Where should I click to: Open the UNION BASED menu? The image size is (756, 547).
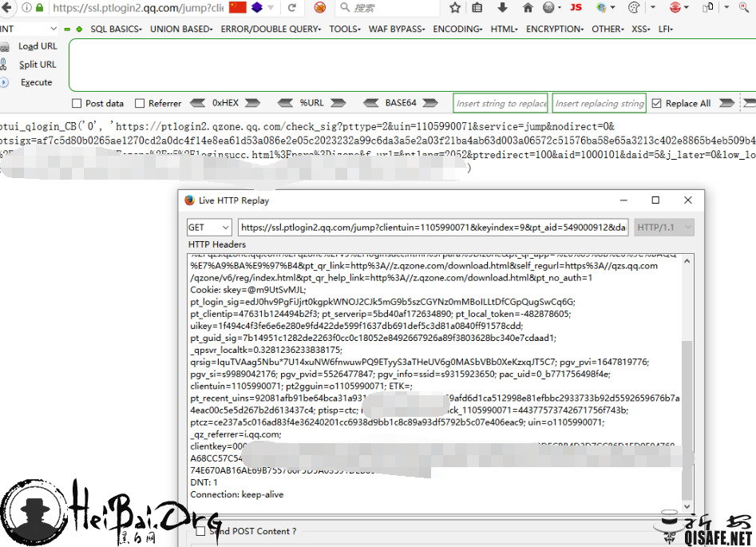[181, 29]
